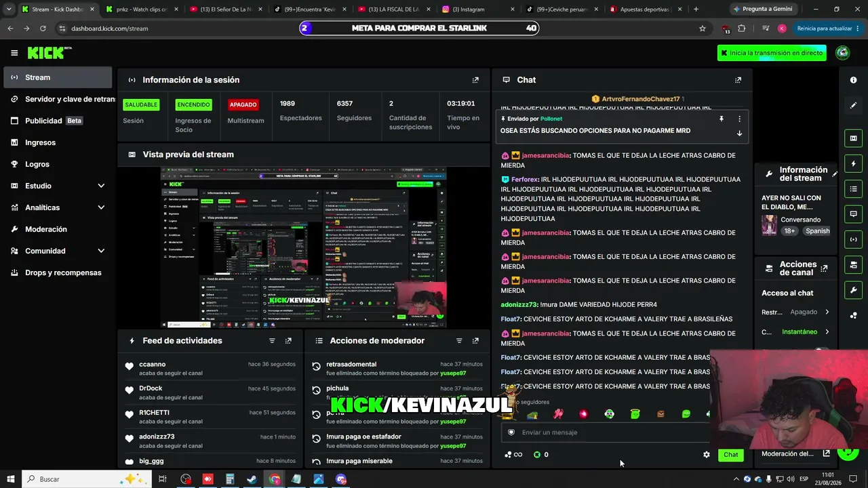Viewport: 868px width, 488px height.
Task: Send message with the green Chat button
Action: coord(730,455)
